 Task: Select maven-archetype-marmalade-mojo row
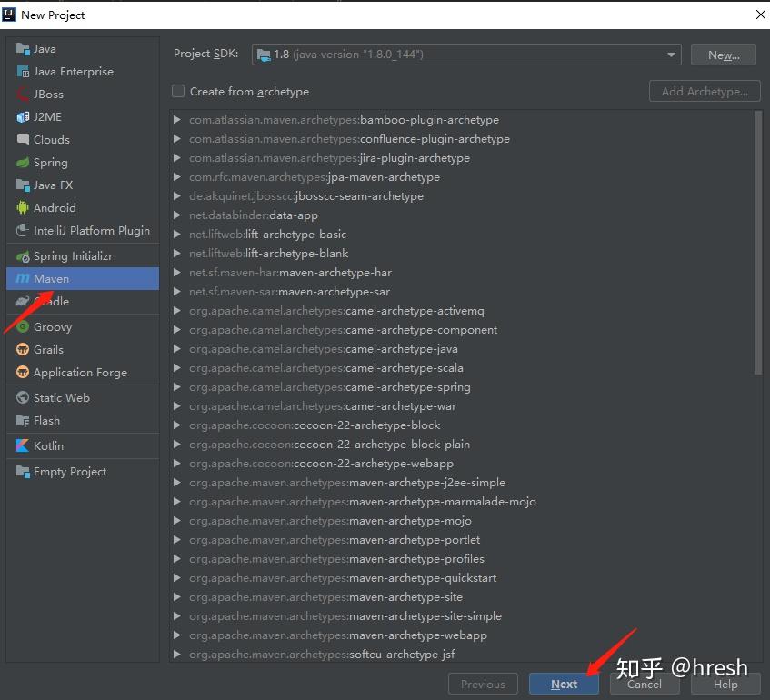coord(464,502)
